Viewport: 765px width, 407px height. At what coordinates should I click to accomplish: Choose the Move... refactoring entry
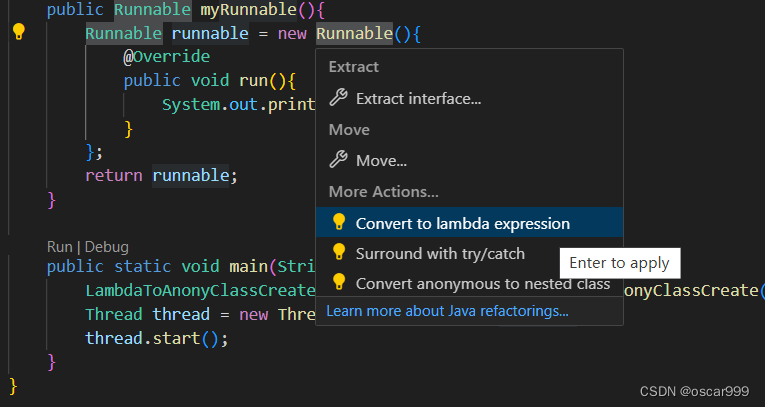click(x=469, y=160)
